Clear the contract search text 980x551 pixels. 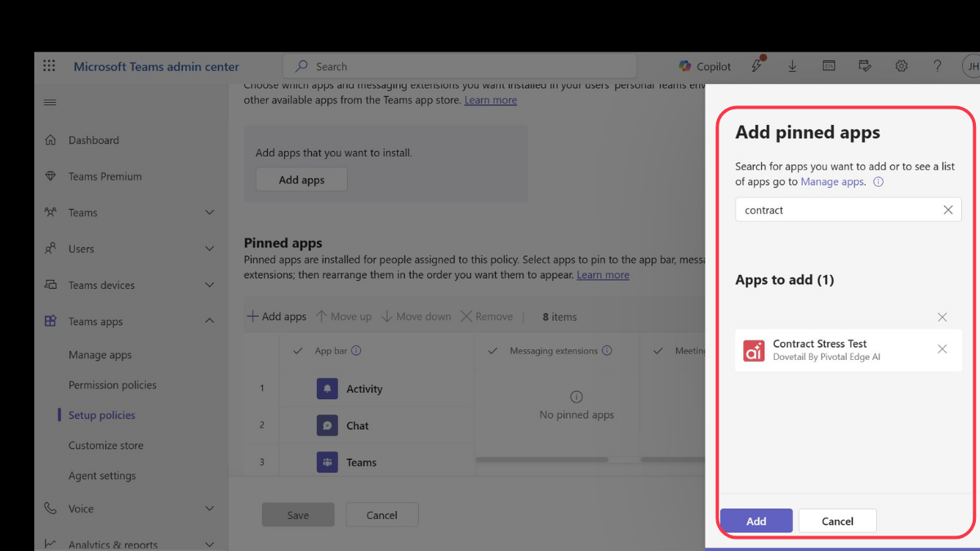947,210
